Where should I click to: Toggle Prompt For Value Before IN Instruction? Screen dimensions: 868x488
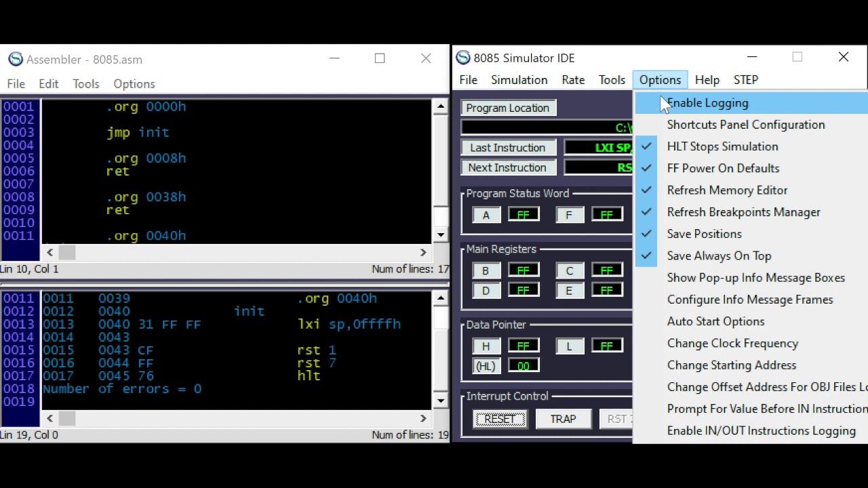[751, 409]
